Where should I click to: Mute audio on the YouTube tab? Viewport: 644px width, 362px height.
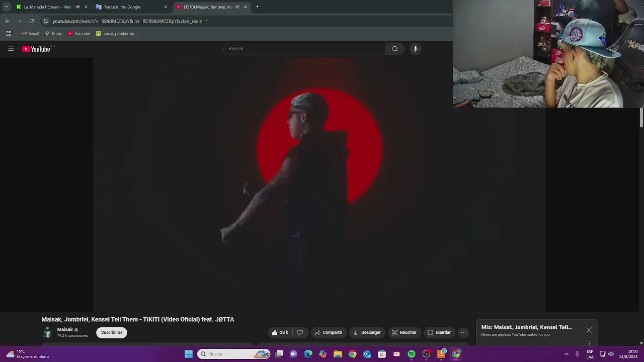[x=237, y=7]
